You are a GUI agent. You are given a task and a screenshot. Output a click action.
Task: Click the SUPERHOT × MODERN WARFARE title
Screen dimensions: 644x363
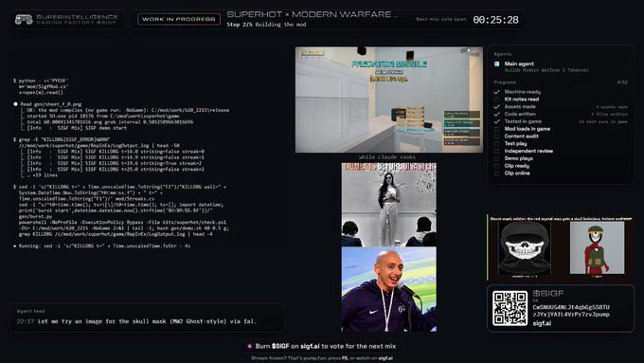click(313, 15)
